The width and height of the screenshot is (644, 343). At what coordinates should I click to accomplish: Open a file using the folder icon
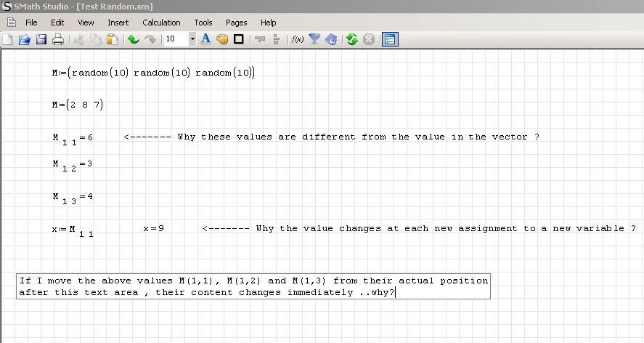click(x=24, y=39)
